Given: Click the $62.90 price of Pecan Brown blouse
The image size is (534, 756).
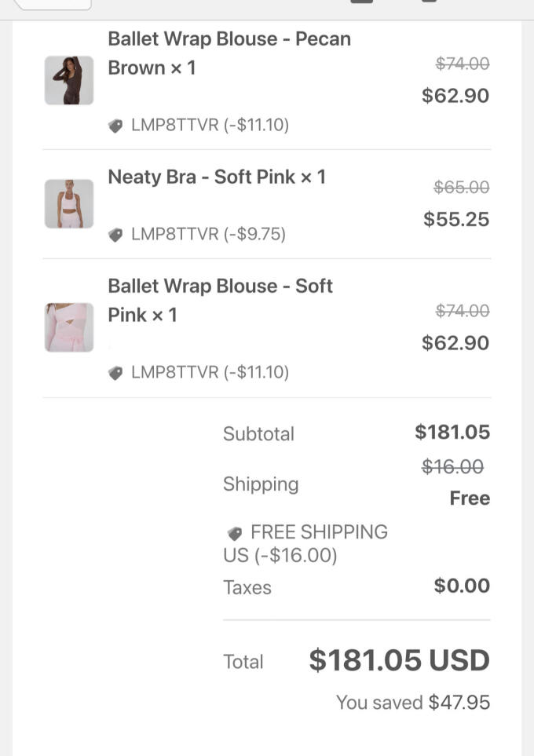Looking at the screenshot, I should [455, 96].
